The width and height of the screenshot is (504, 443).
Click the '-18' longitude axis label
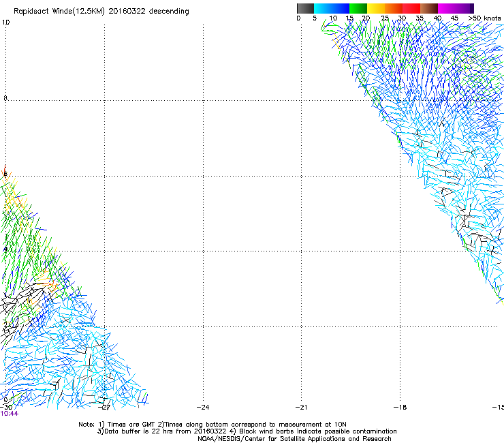click(x=400, y=407)
